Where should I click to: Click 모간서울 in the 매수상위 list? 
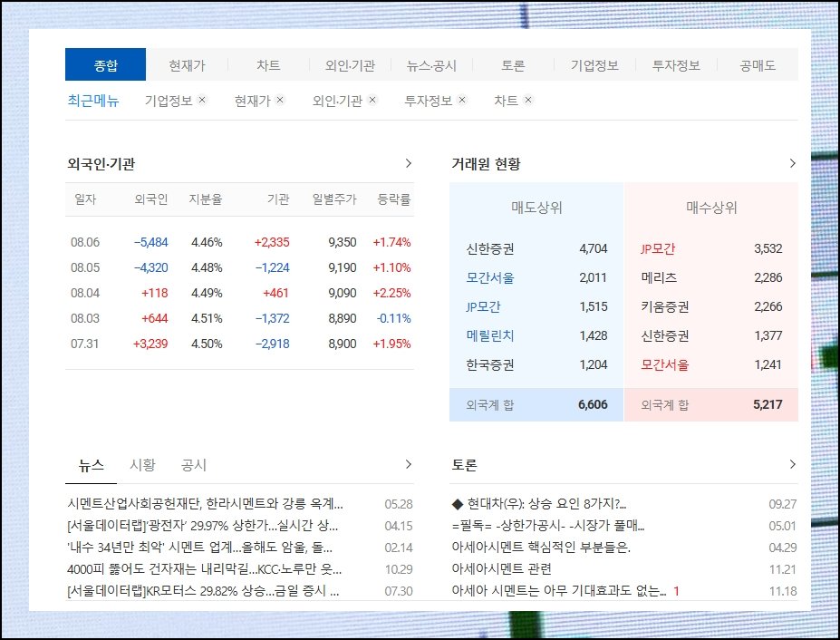(x=665, y=364)
